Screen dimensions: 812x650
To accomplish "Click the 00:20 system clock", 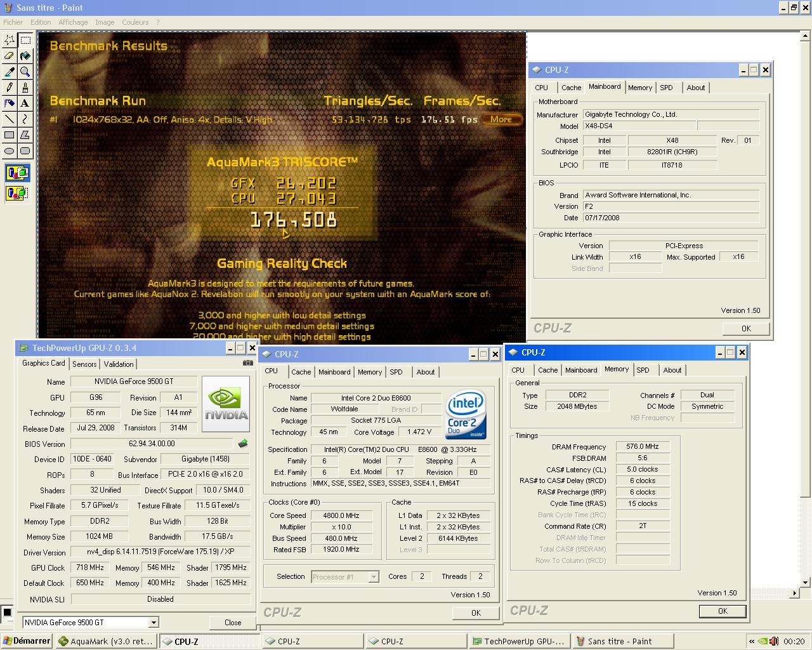I will [794, 641].
